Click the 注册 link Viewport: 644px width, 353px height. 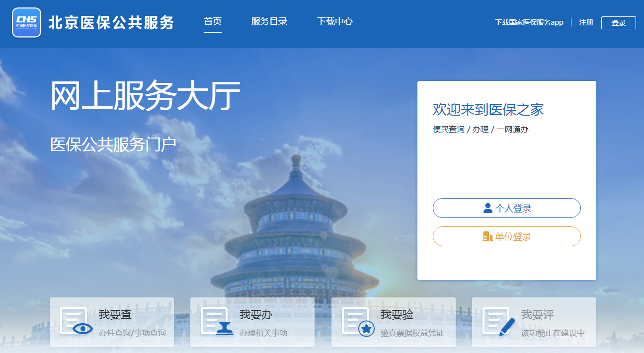pos(586,22)
